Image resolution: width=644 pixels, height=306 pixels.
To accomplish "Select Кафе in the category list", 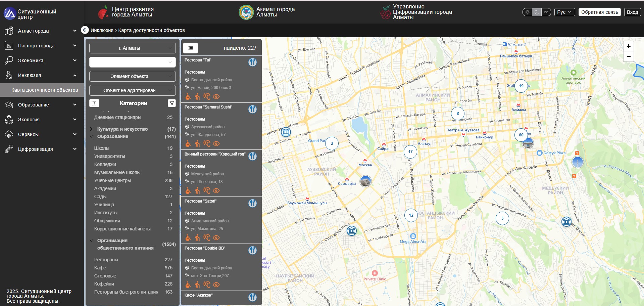I will pyautogui.click(x=100, y=268).
